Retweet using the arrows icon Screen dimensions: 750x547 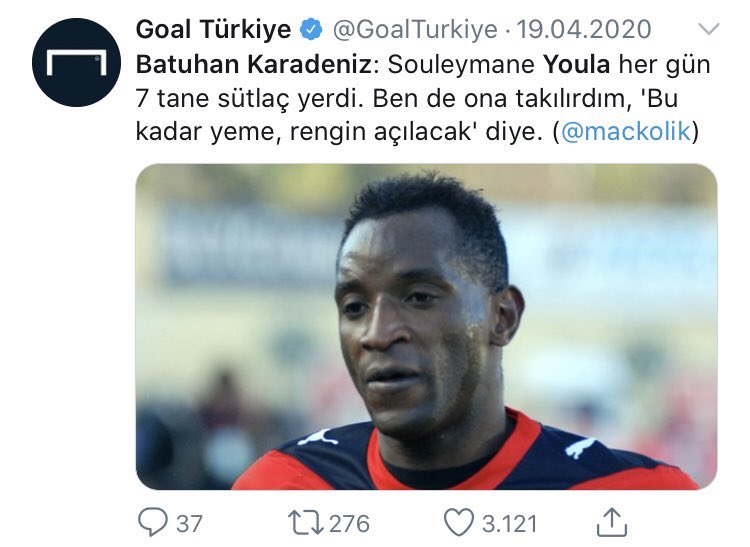coord(305,523)
